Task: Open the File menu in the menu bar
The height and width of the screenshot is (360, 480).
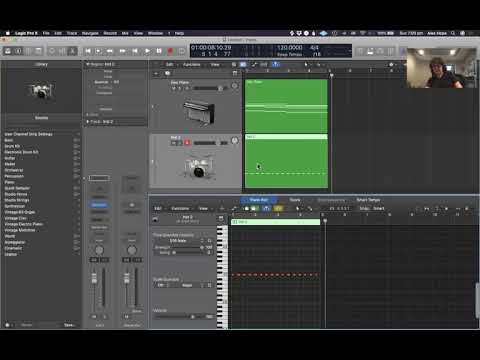Action: point(46,33)
